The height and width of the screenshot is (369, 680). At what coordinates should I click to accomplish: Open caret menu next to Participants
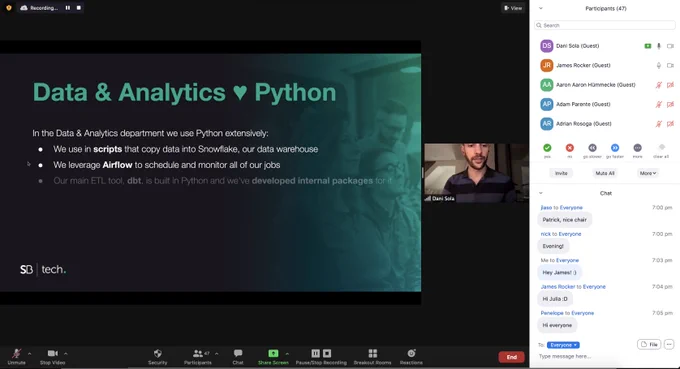point(216,354)
